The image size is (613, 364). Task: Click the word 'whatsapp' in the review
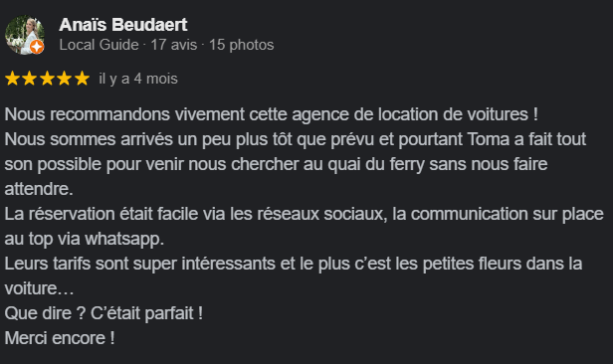[122, 239]
